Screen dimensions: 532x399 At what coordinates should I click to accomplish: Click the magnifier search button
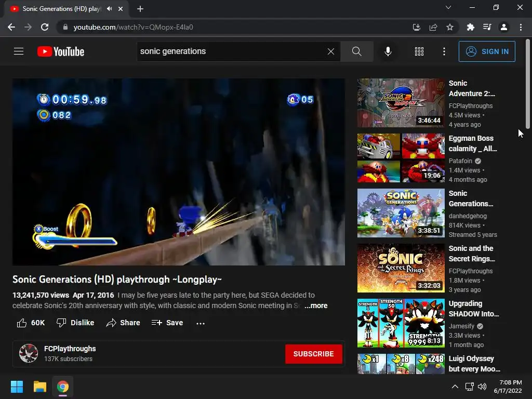pos(356,51)
